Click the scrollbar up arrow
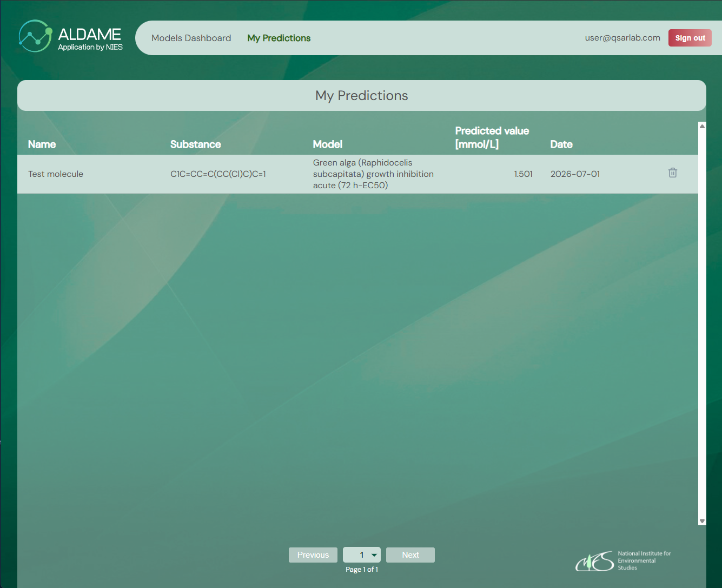This screenshot has width=722, height=588. (702, 126)
